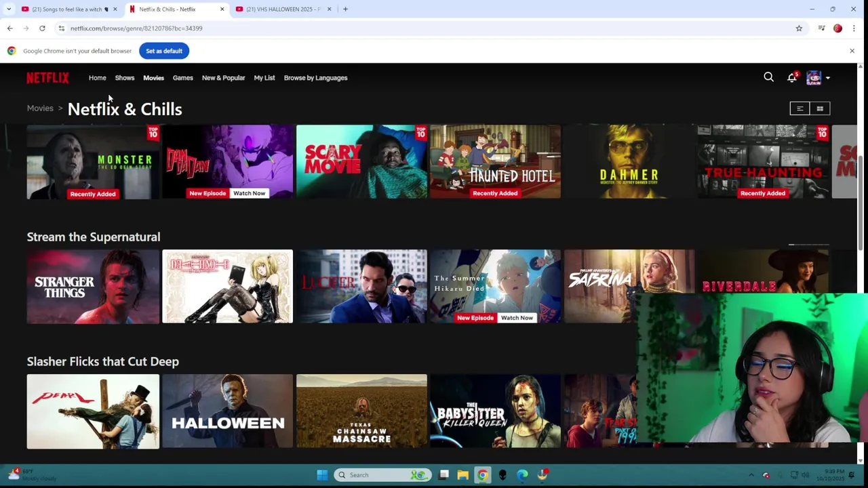This screenshot has height=488, width=868.
Task: View site information icon
Action: tap(61, 28)
